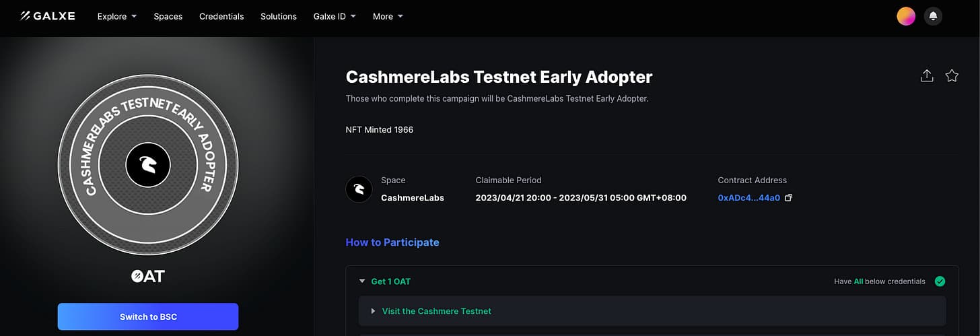Image resolution: width=980 pixels, height=336 pixels.
Task: Click the green completed checkmark indicator
Action: click(940, 281)
